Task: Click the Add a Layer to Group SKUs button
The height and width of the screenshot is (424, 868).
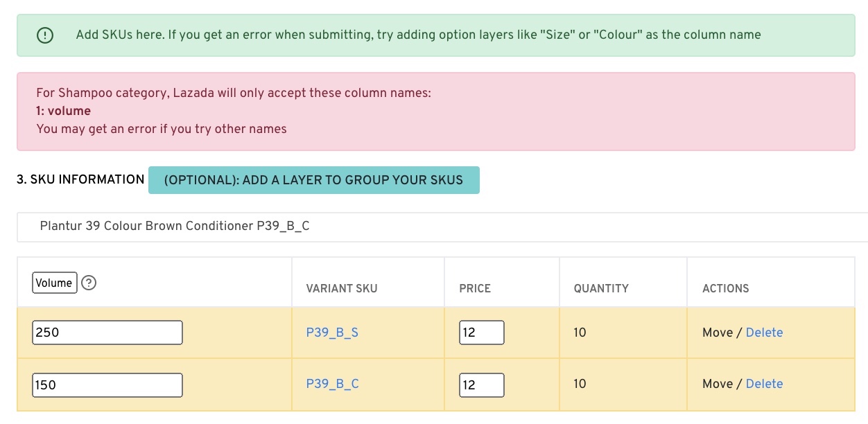Action: [313, 180]
